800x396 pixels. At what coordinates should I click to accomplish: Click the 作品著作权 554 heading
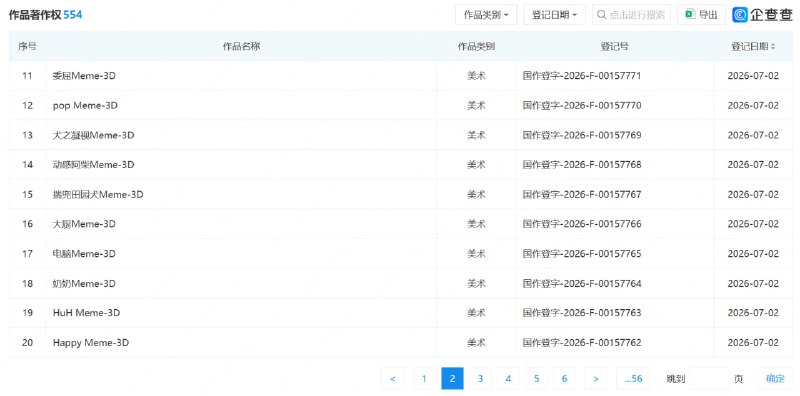(45, 15)
